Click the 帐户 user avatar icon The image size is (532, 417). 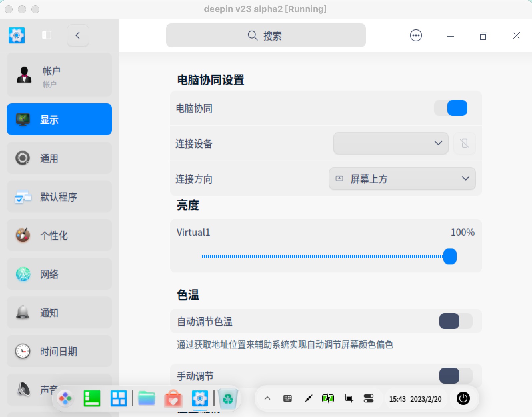pos(24,75)
